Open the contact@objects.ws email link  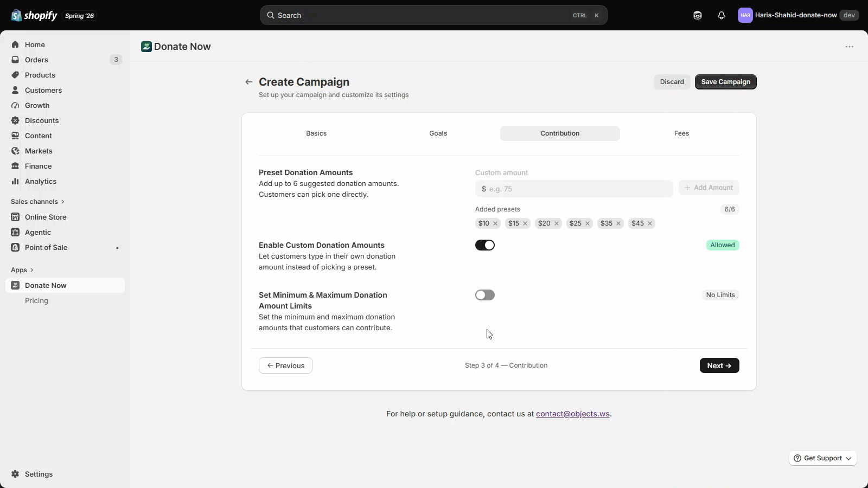click(x=573, y=414)
